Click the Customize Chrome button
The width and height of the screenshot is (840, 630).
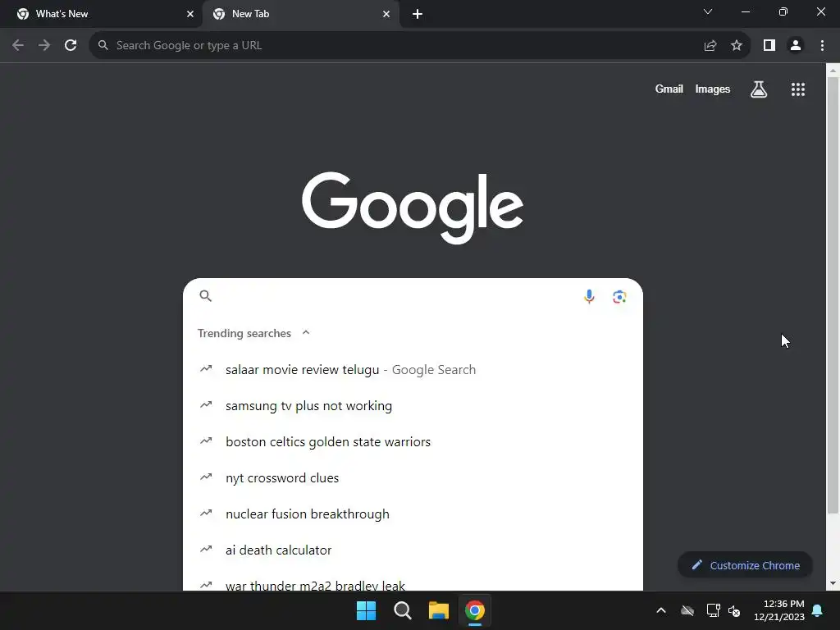click(x=745, y=565)
